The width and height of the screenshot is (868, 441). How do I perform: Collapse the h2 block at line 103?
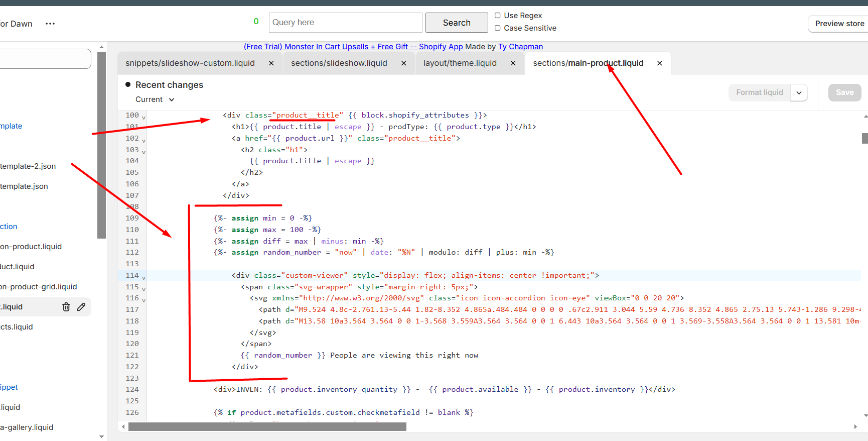point(143,153)
